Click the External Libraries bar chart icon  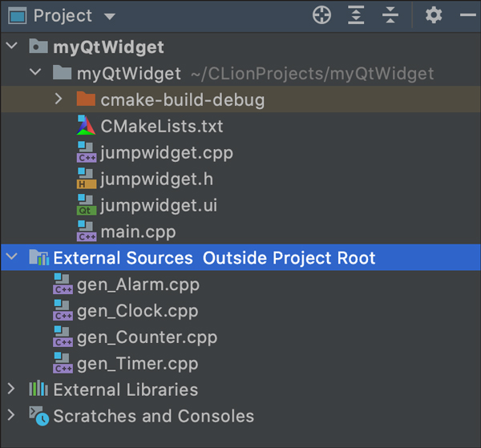(38, 389)
